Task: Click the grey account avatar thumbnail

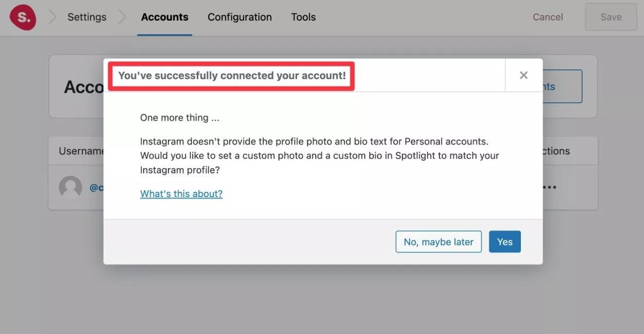Action: [71, 188]
